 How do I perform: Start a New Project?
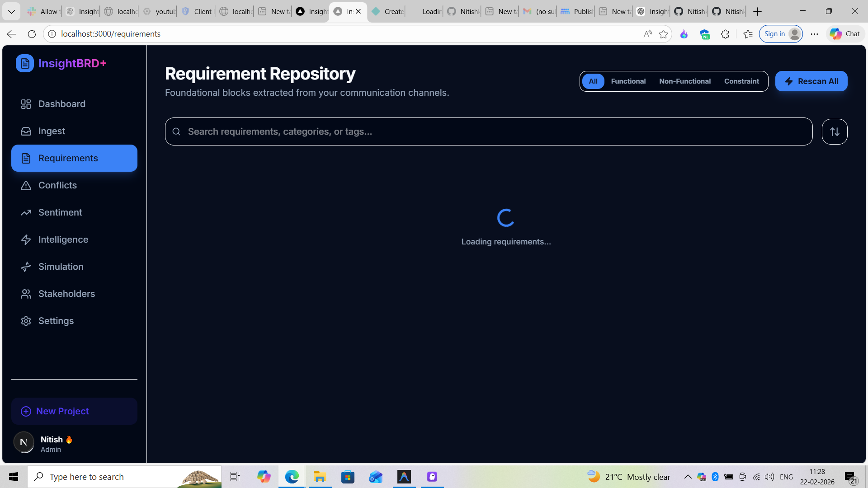coord(62,411)
